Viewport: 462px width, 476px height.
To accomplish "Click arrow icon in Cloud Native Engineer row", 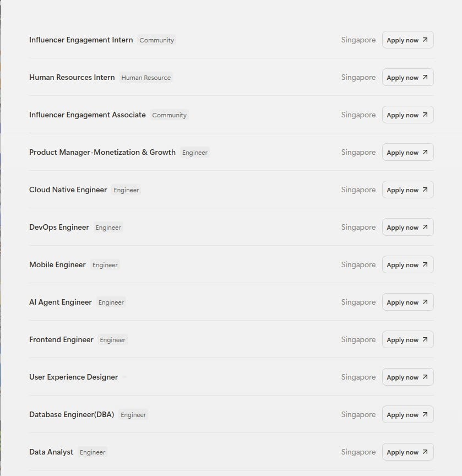I will pos(425,190).
